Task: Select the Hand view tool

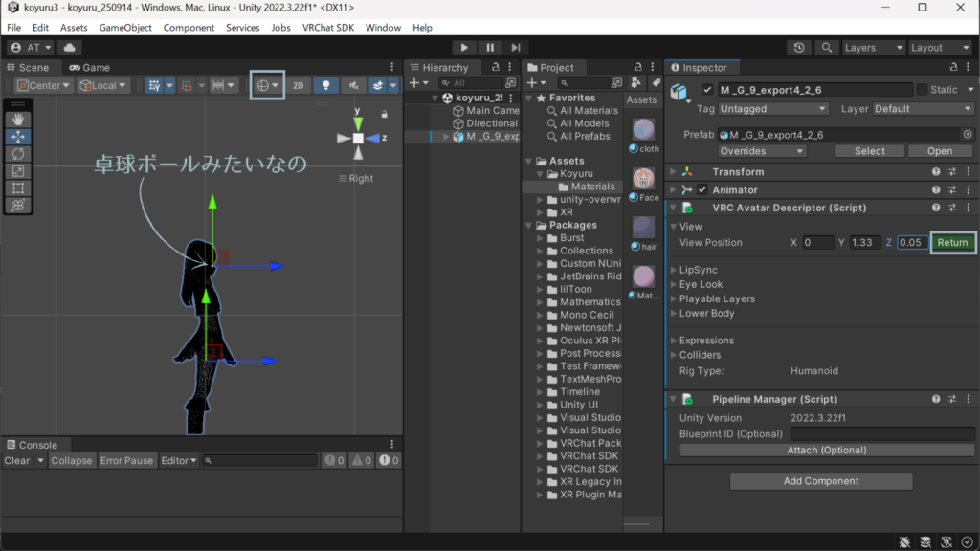Action: coord(18,120)
